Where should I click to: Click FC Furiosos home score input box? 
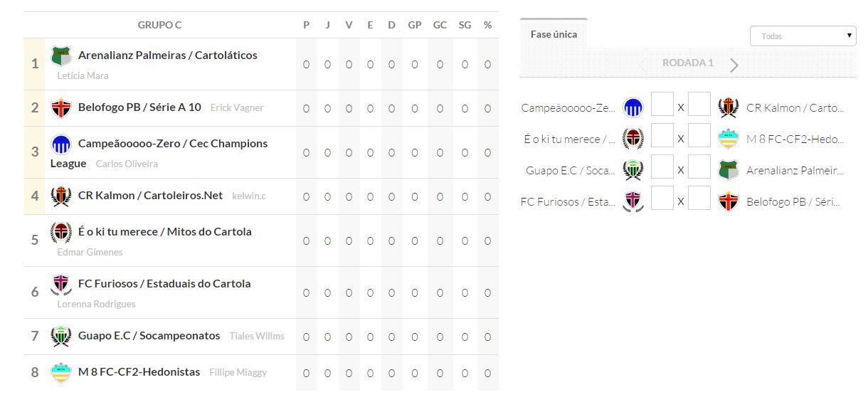[x=662, y=199]
